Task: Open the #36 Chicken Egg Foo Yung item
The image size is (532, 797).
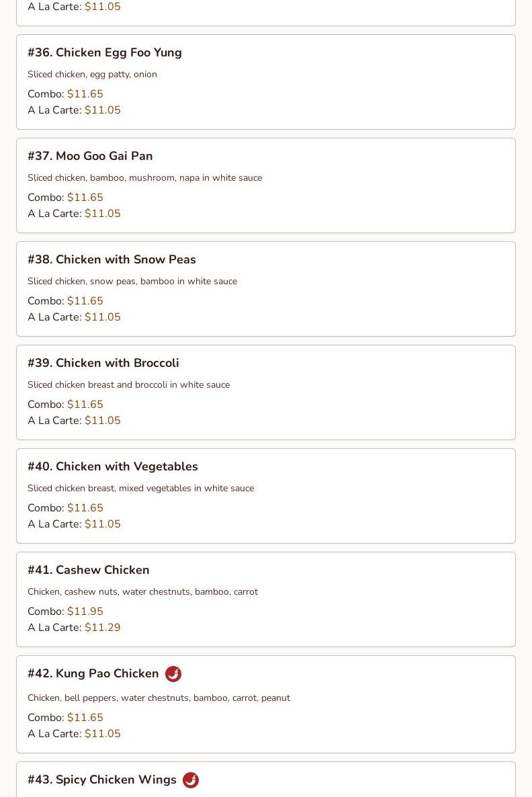Action: click(x=105, y=52)
